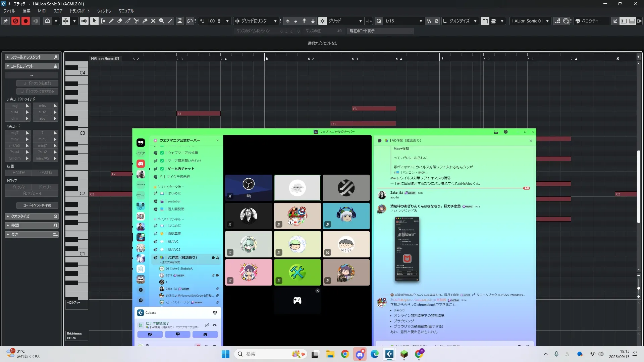Click the vertical zoom slider handle
The image size is (644, 362).
point(638,288)
